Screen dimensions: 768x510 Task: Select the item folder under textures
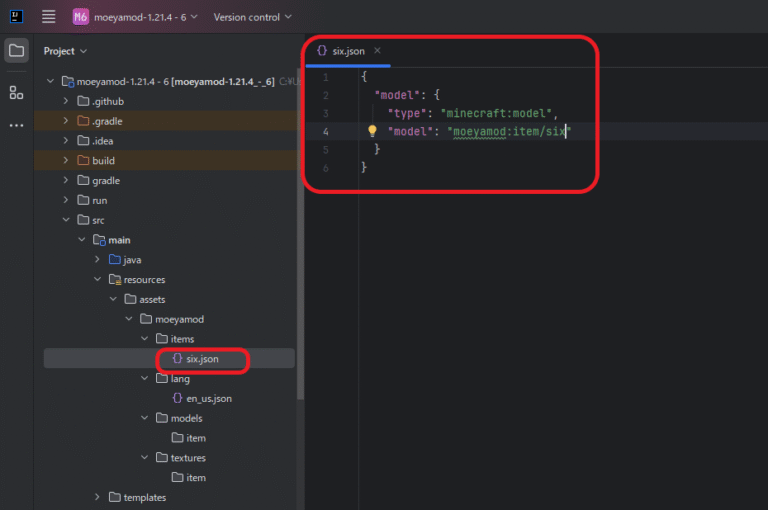click(189, 478)
